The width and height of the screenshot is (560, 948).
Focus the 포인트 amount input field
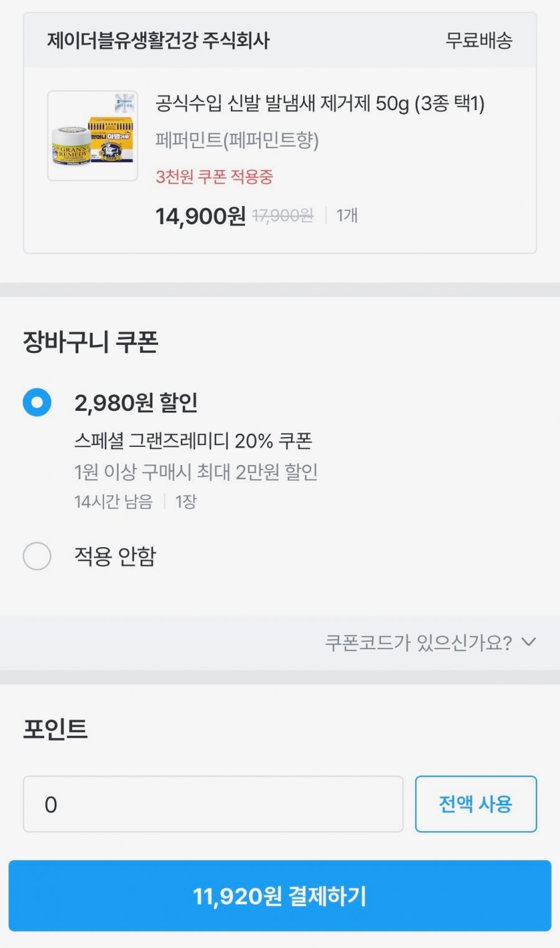[x=213, y=804]
